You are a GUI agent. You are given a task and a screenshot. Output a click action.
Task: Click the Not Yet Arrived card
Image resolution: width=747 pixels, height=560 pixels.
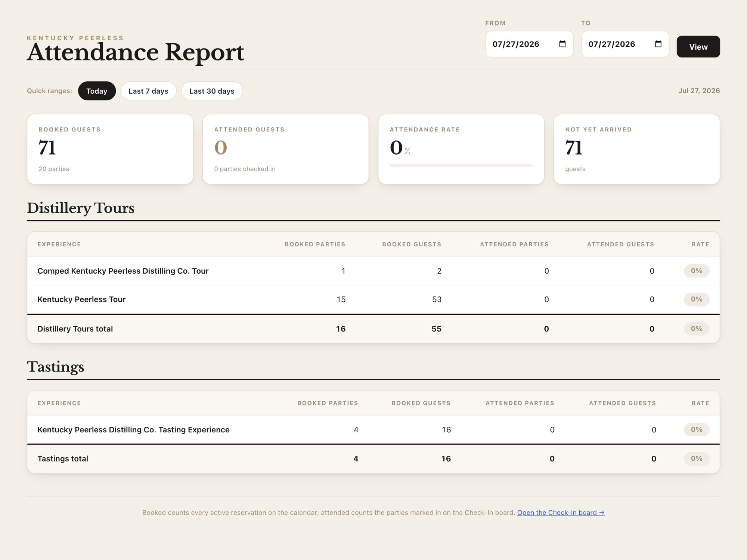pos(637,149)
